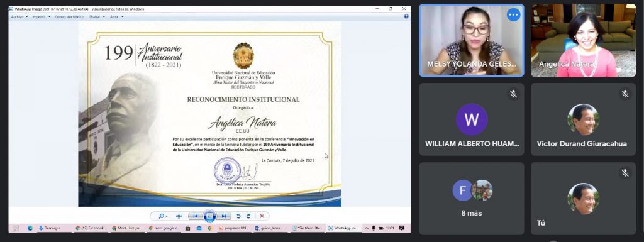Switch to the Meet Chrome taskbar window
The image size is (644, 242).
(x=128, y=228)
